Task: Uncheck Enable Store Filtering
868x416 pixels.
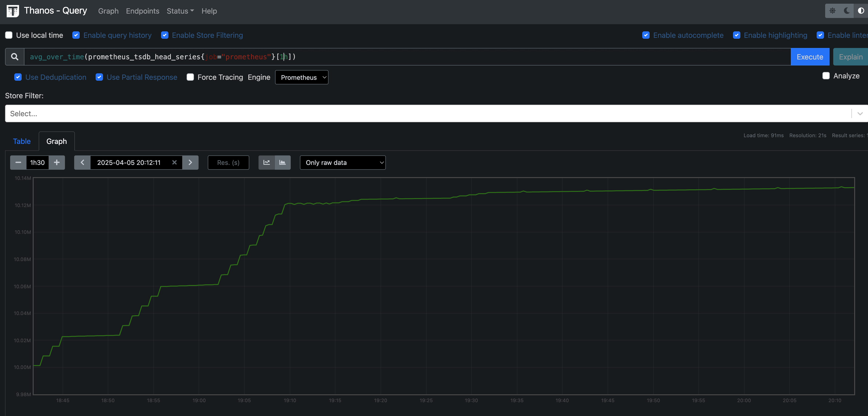Action: [165, 35]
